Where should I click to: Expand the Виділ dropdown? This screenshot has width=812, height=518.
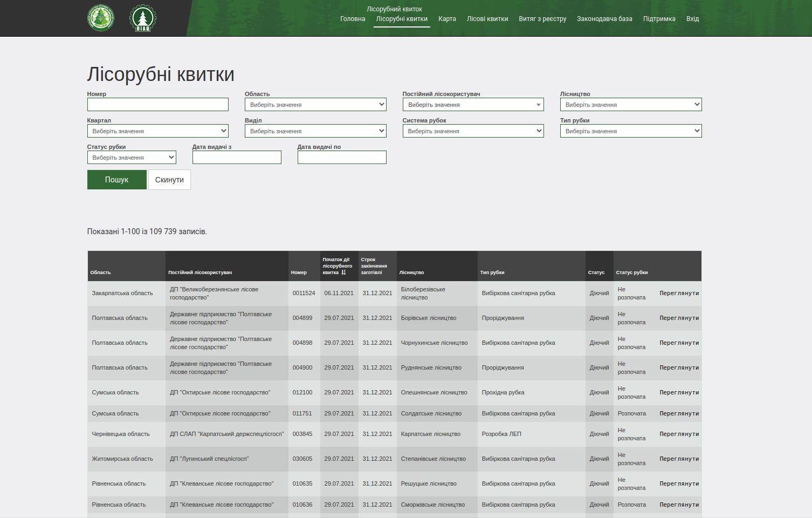pos(315,131)
